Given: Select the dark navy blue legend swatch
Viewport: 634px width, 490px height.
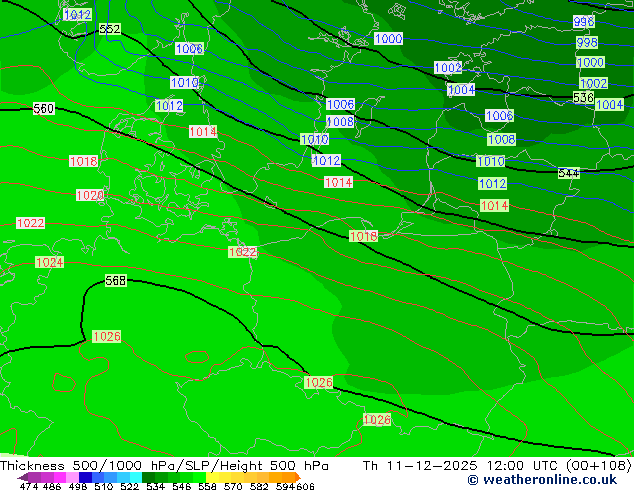Looking at the screenshot, I should point(85,477).
